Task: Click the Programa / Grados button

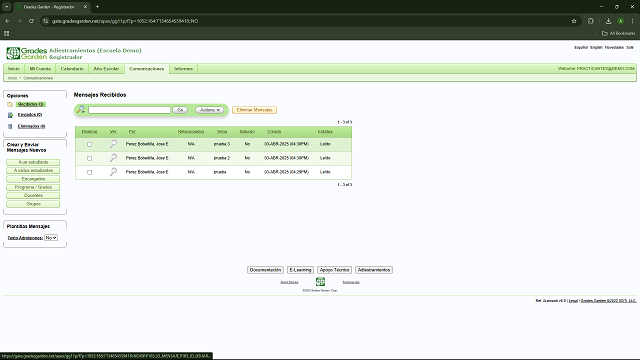Action: (33, 187)
